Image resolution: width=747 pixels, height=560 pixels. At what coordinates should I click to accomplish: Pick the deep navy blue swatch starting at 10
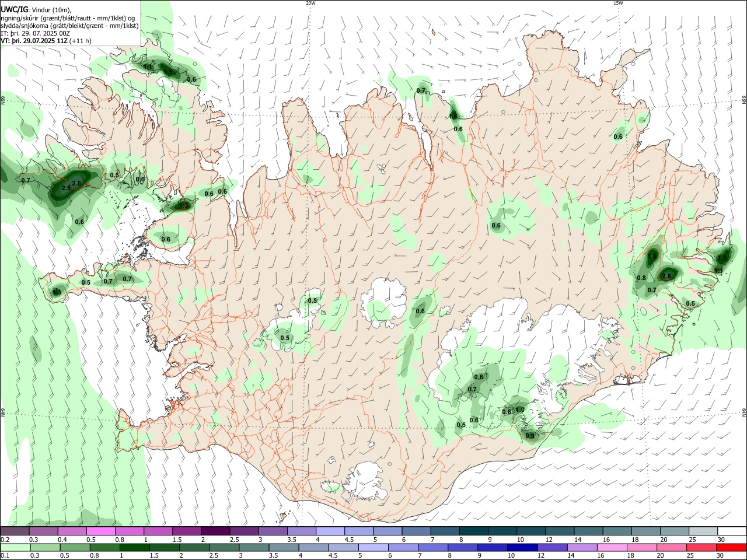point(521,548)
